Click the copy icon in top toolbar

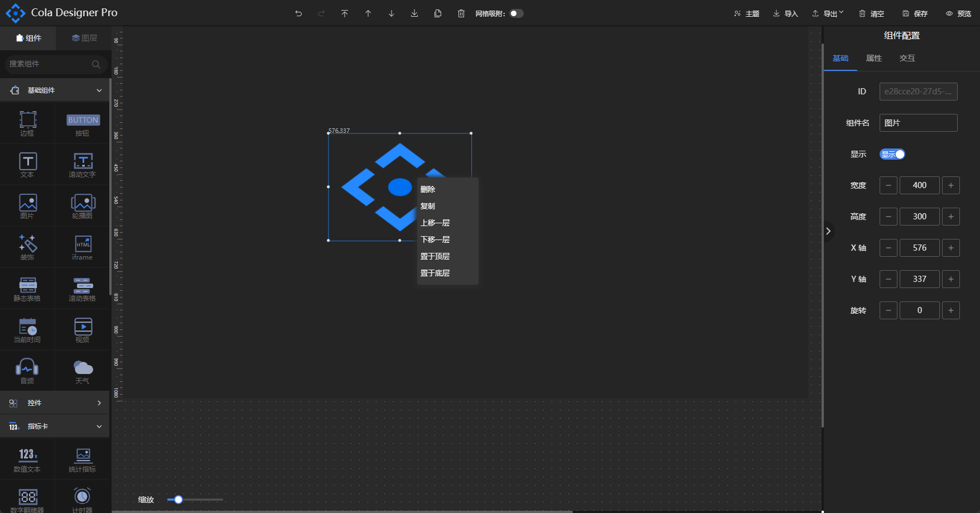[438, 13]
